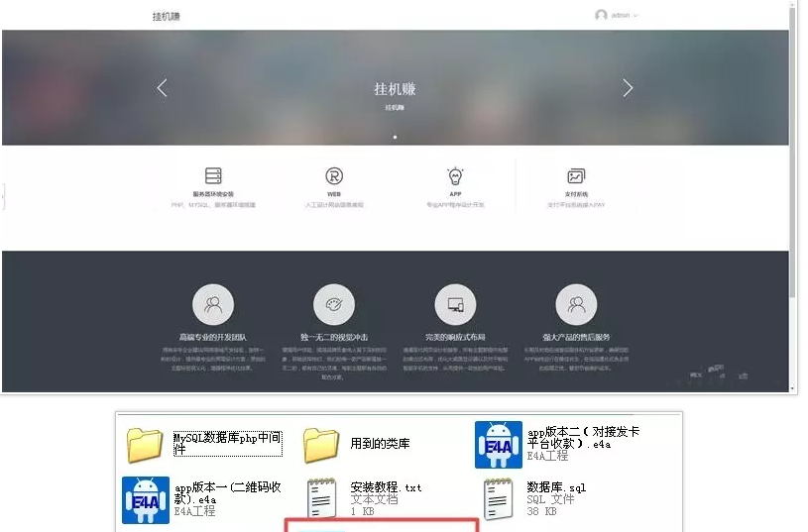Click the admin user avatar icon
The height and width of the screenshot is (532, 808).
pos(601,16)
